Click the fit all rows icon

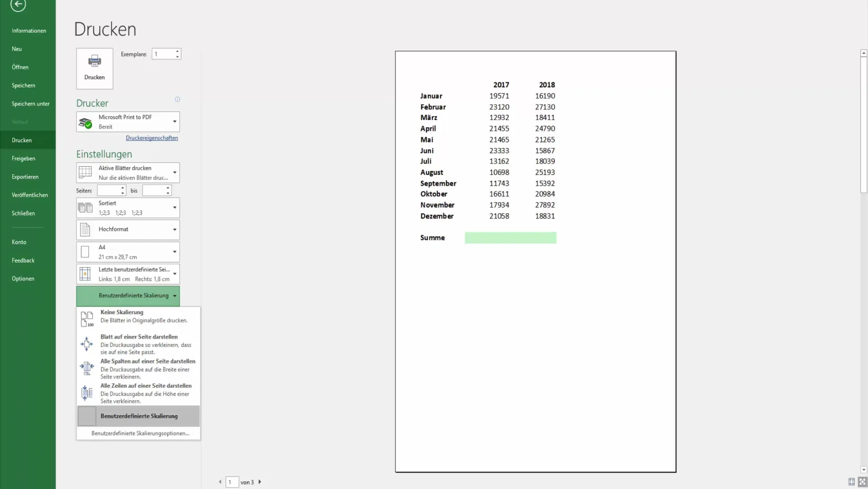click(87, 392)
